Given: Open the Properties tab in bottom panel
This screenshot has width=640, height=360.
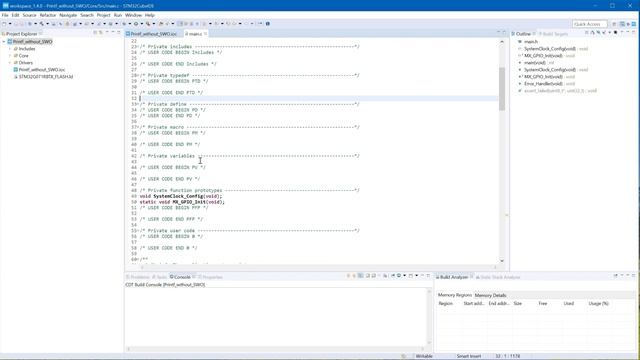Looking at the screenshot, I should pyautogui.click(x=211, y=277).
